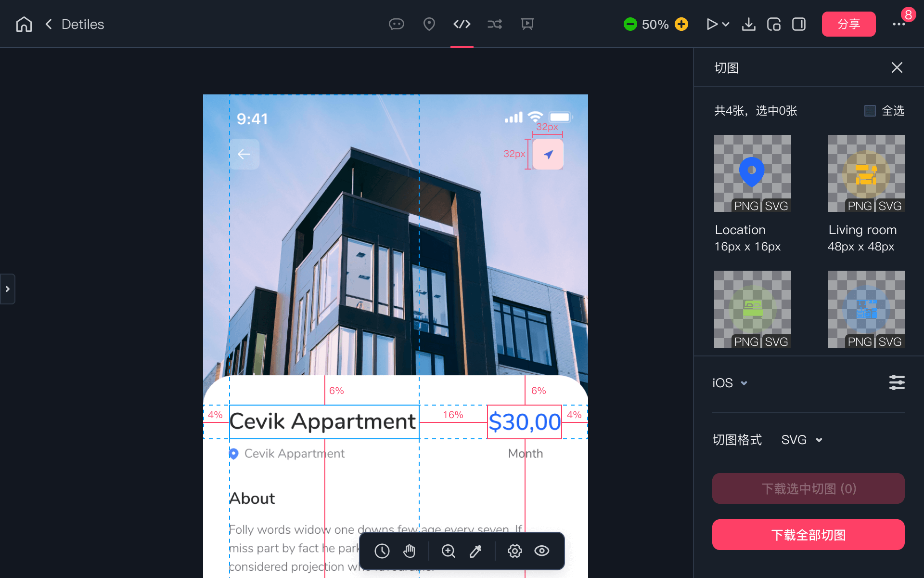The width and height of the screenshot is (924, 578).
Task: Toggle visibility with the eye icon
Action: pos(542,551)
